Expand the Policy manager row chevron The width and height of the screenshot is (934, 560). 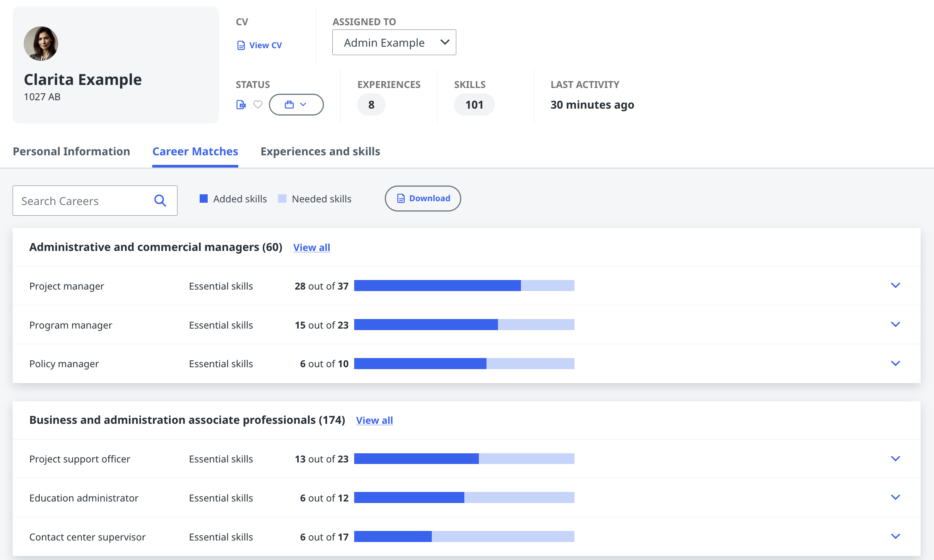coord(895,363)
